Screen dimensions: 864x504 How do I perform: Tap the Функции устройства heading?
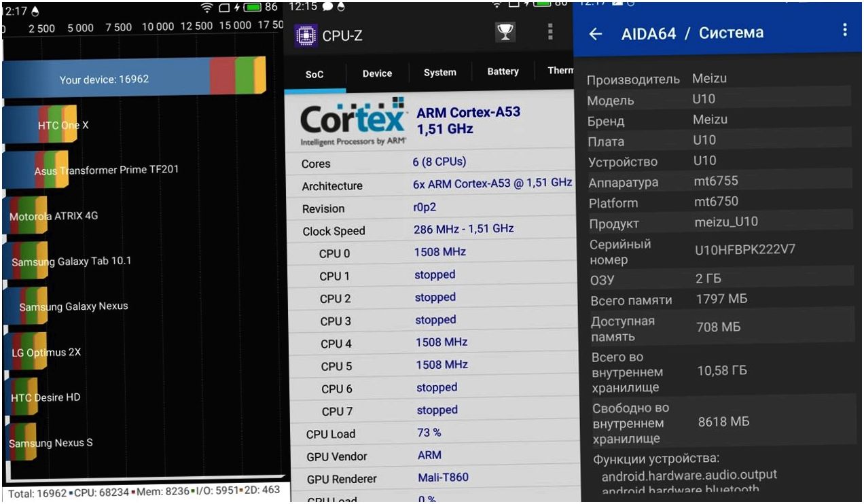coord(656,458)
